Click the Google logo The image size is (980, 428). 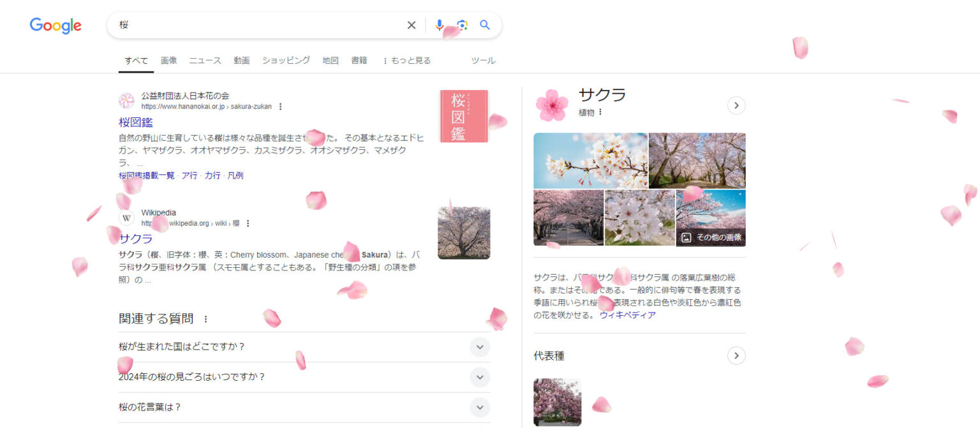point(56,26)
